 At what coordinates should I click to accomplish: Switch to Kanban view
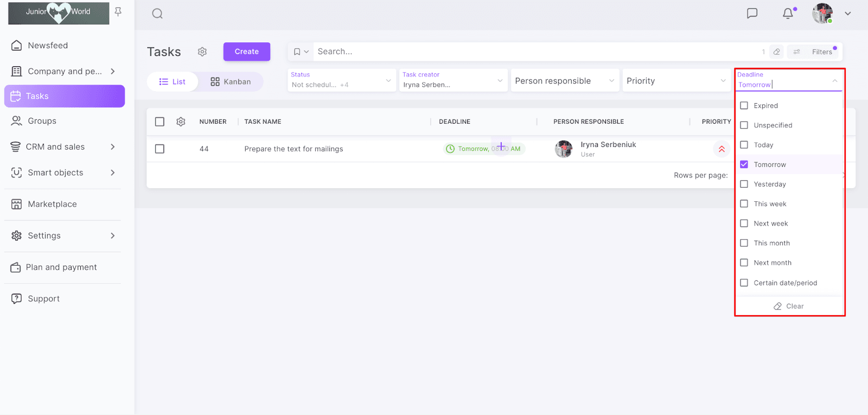click(231, 82)
